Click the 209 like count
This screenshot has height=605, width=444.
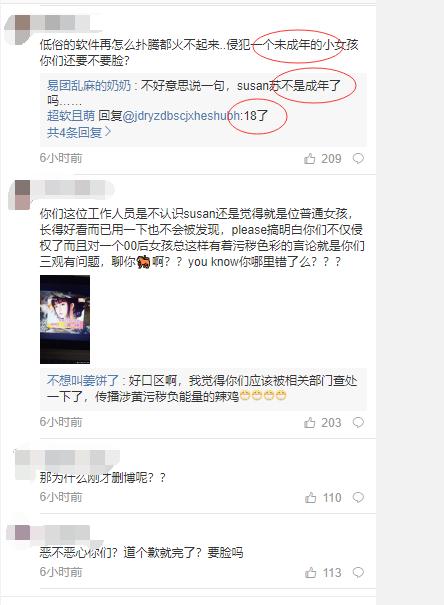pos(331,159)
